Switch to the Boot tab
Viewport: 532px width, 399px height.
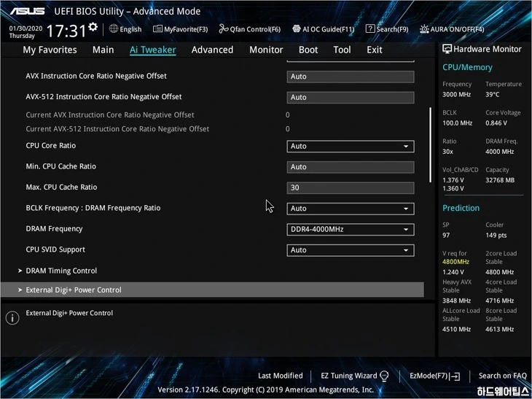click(308, 50)
